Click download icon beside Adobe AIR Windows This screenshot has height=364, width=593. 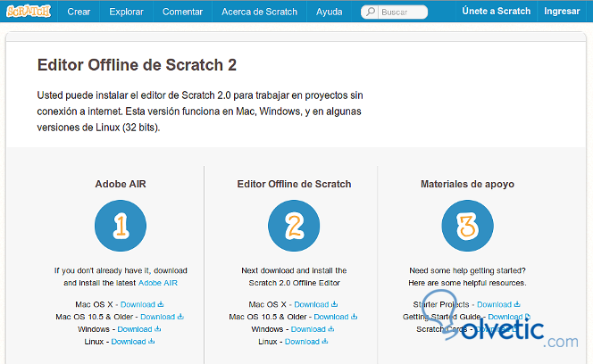158,329
